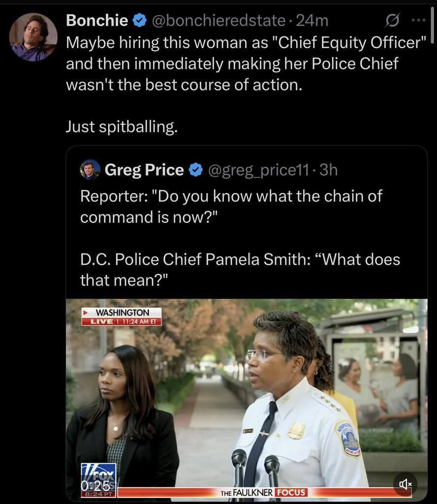Tap the Greg Price display name
This screenshot has height=504, width=437.
(x=144, y=170)
